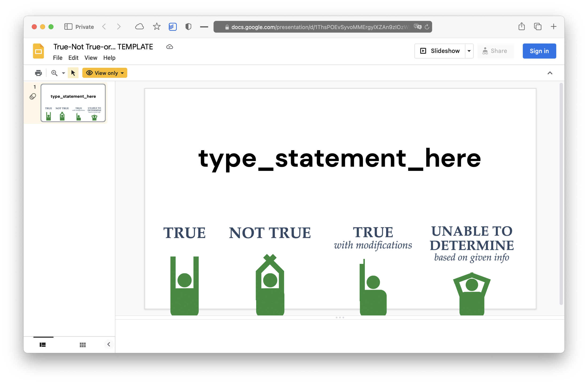
Task: Hide the menus with chevron up
Action: click(550, 73)
